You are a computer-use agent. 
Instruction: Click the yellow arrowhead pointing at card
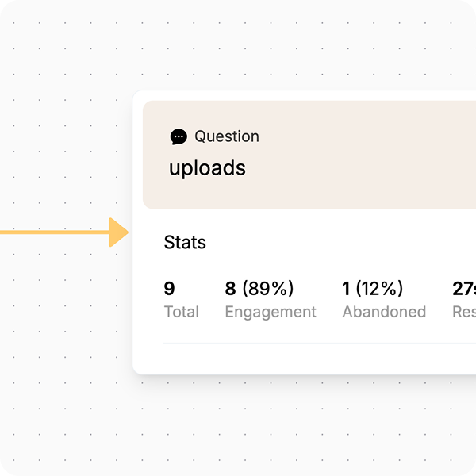point(119,232)
